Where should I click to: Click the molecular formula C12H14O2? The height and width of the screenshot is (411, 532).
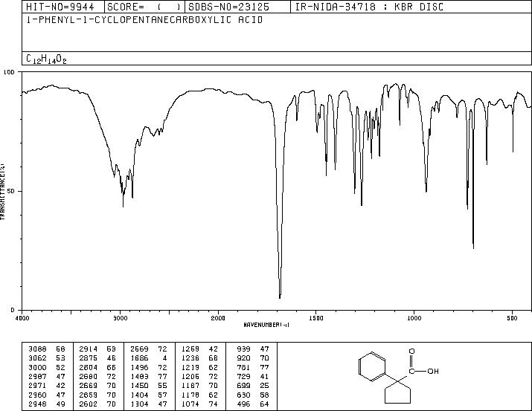point(46,59)
